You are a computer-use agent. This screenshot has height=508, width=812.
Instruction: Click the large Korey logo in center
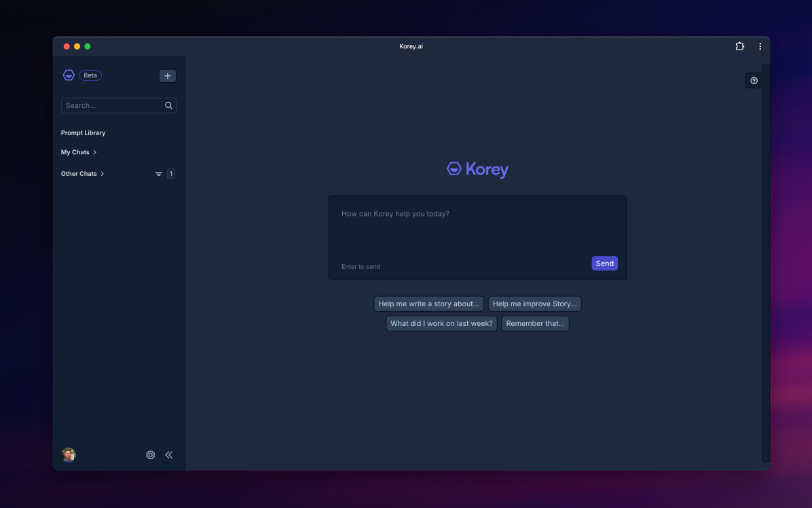click(x=477, y=169)
